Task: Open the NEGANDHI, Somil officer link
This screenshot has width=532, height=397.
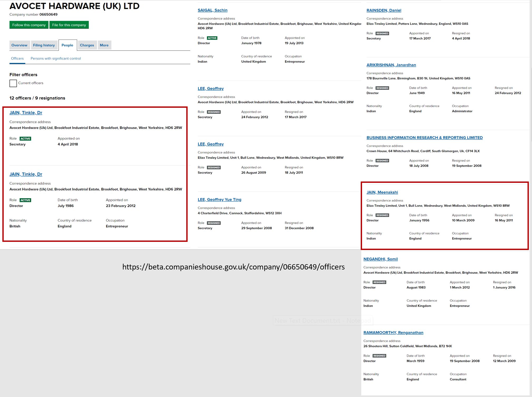Action: (x=380, y=259)
